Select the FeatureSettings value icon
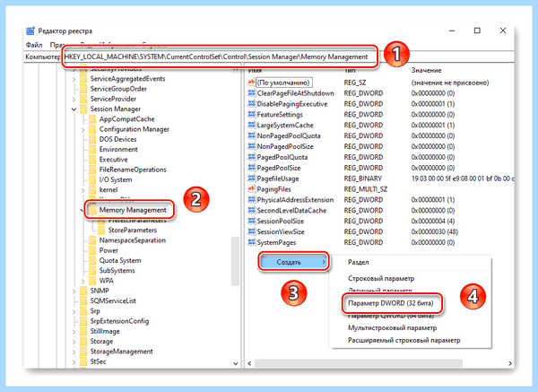 tap(251, 114)
